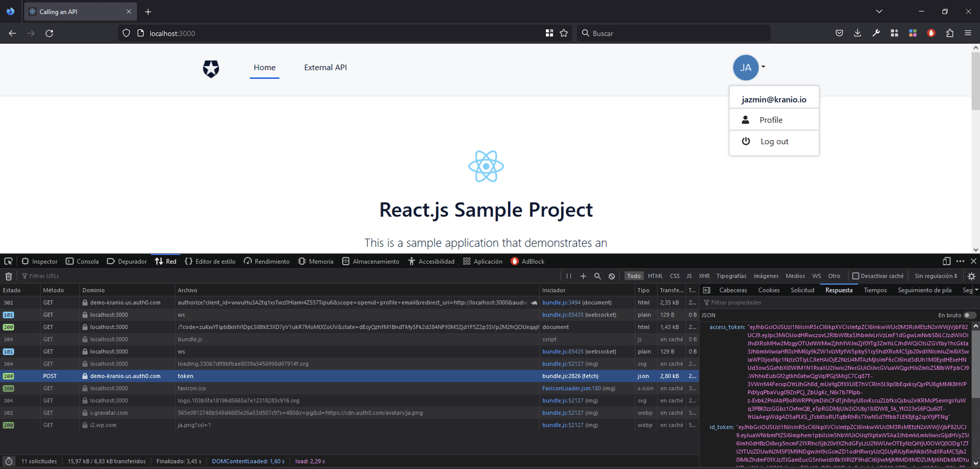This screenshot has height=469, width=980.
Task: Toggle the En bruto raw switch
Action: click(969, 315)
